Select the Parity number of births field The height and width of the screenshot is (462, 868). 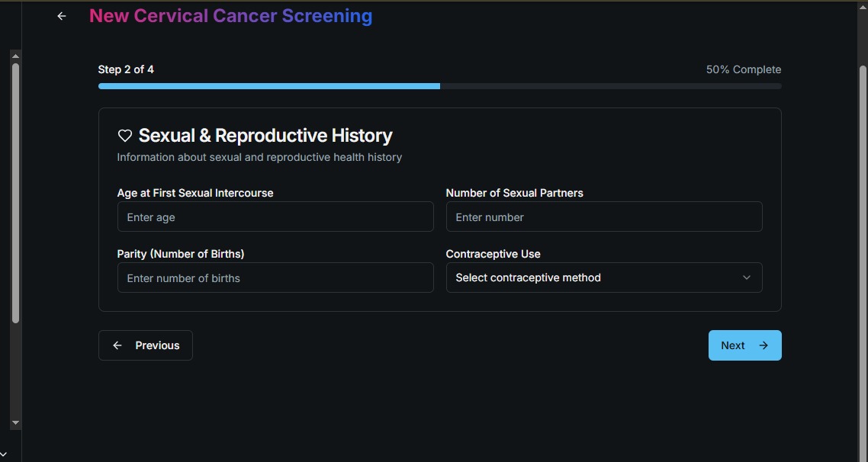275,278
